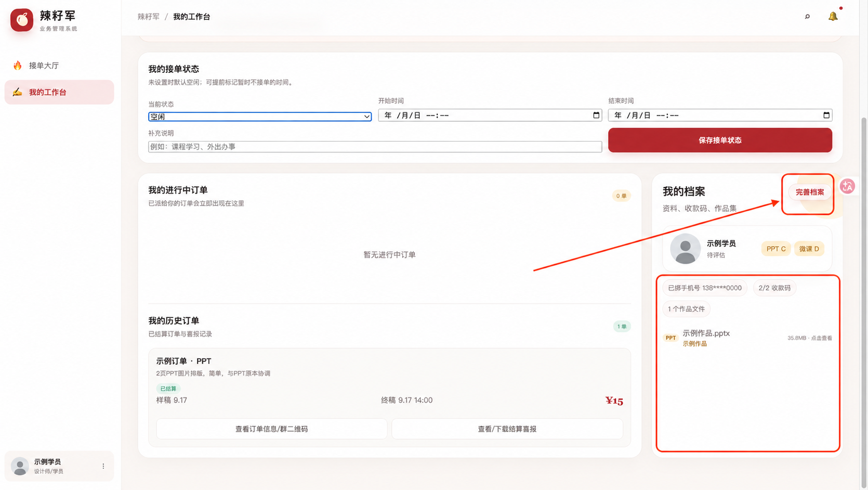This screenshot has height=490, width=868.
Task: Click 完善档案 button
Action: (809, 192)
